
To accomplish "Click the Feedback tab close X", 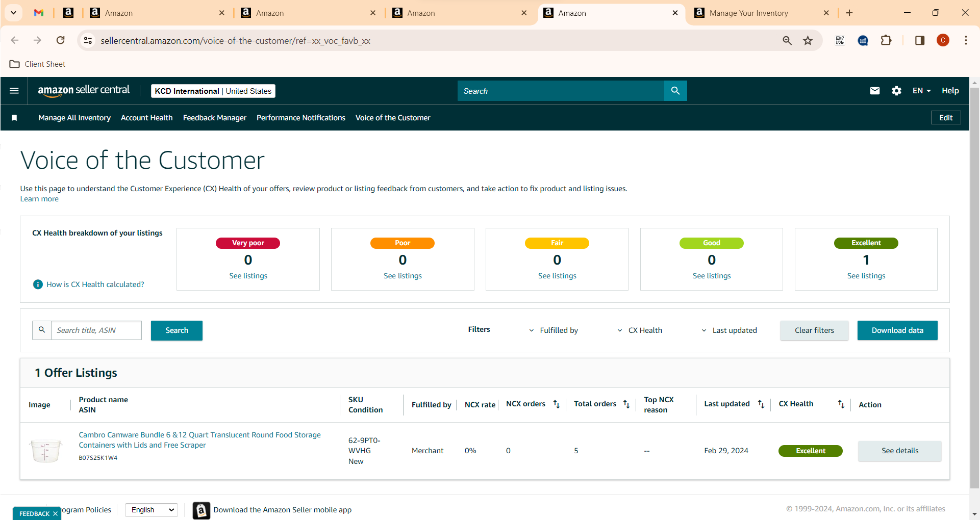I will tap(55, 514).
